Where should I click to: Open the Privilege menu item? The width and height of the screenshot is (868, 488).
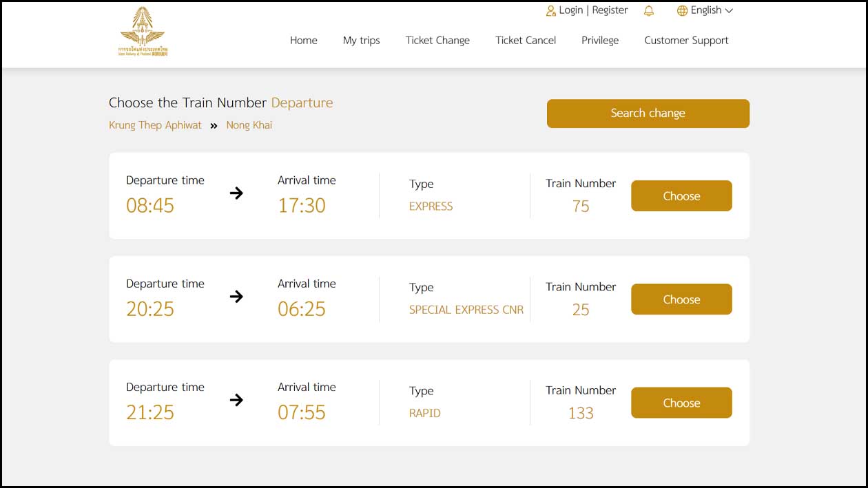pyautogui.click(x=599, y=40)
